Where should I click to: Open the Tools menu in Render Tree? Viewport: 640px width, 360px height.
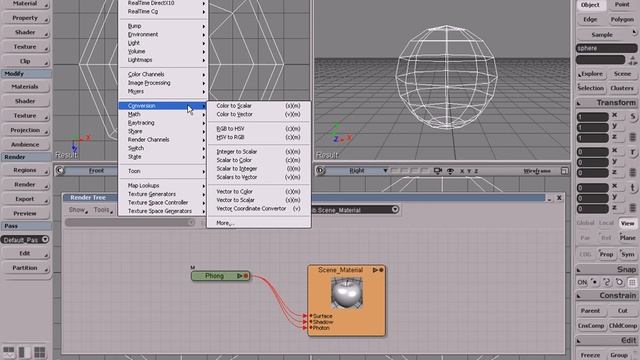[102, 210]
